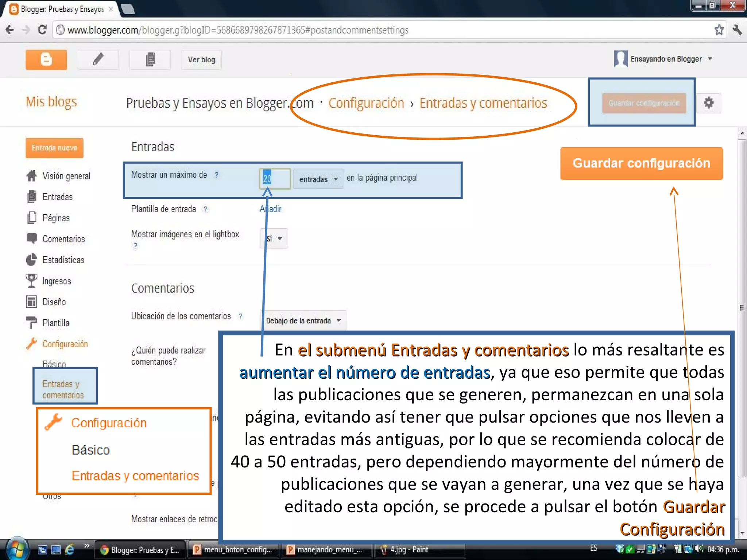Image resolution: width=747 pixels, height=560 pixels.
Task: Open the posts list pages icon
Action: point(150,59)
